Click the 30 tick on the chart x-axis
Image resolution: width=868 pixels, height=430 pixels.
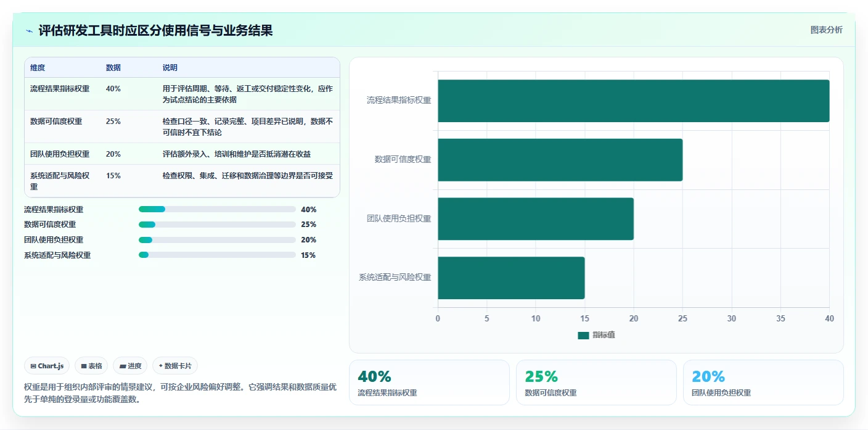[x=732, y=318]
